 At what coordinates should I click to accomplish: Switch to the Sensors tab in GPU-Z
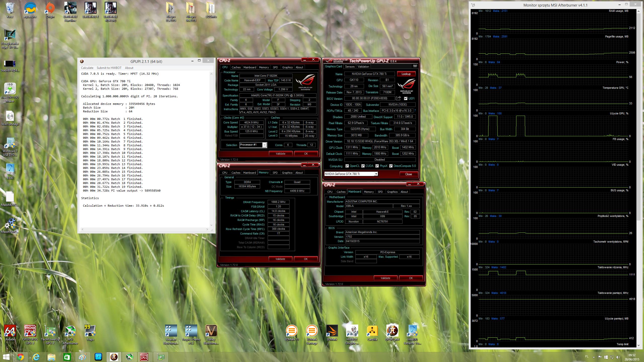tap(350, 67)
